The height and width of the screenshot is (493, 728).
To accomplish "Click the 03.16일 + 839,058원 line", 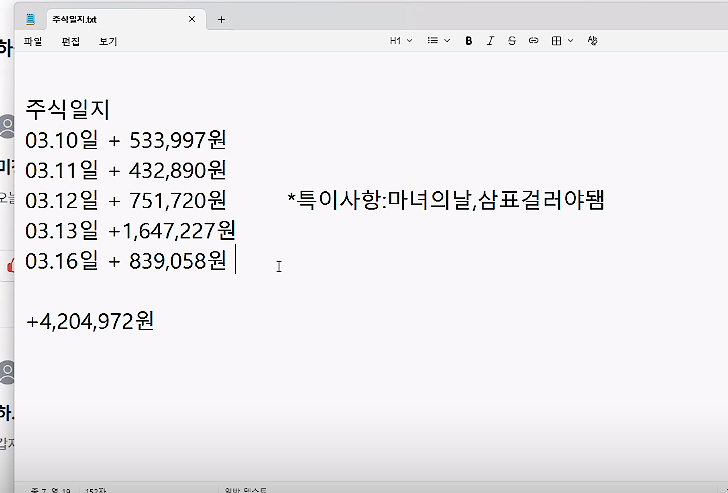I will pos(126,260).
